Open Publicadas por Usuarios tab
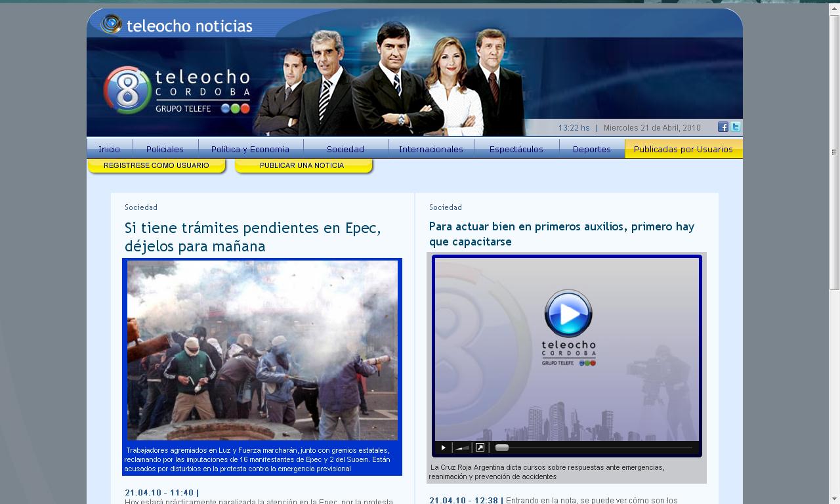840x504 pixels. click(683, 149)
